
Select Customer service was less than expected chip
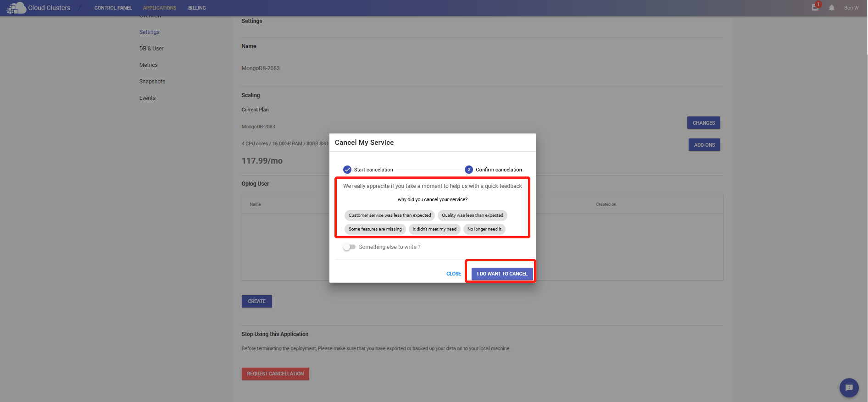tap(389, 215)
